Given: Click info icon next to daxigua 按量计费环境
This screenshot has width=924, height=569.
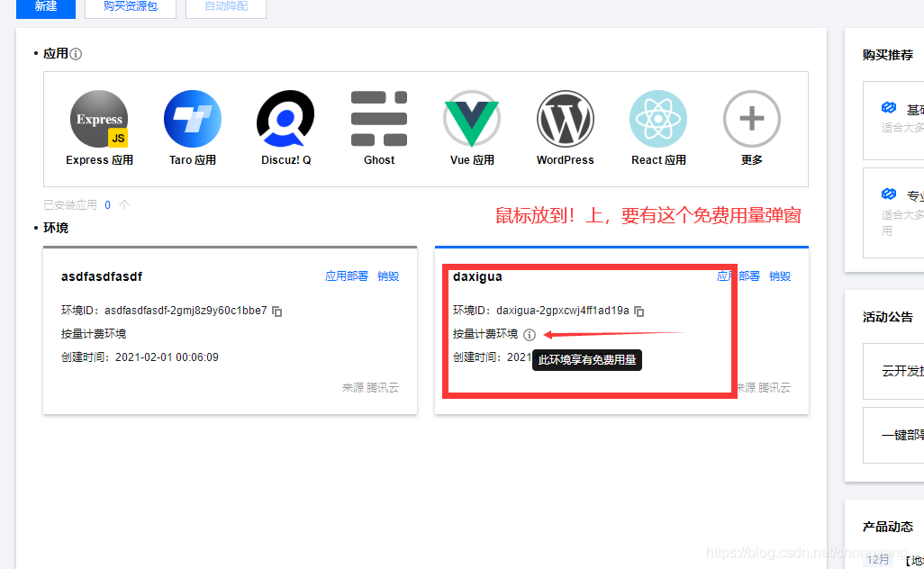Looking at the screenshot, I should pyautogui.click(x=530, y=335).
